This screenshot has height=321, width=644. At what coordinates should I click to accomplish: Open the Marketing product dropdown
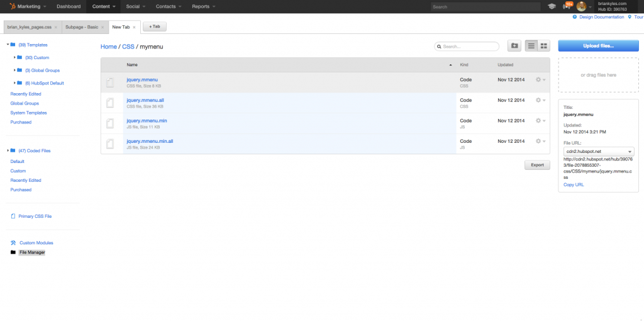(31, 6)
